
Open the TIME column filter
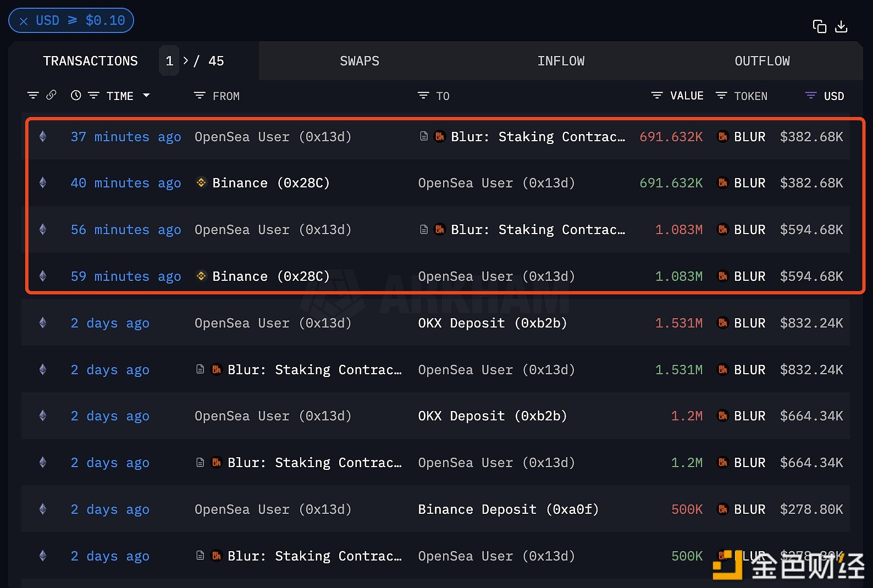93,96
